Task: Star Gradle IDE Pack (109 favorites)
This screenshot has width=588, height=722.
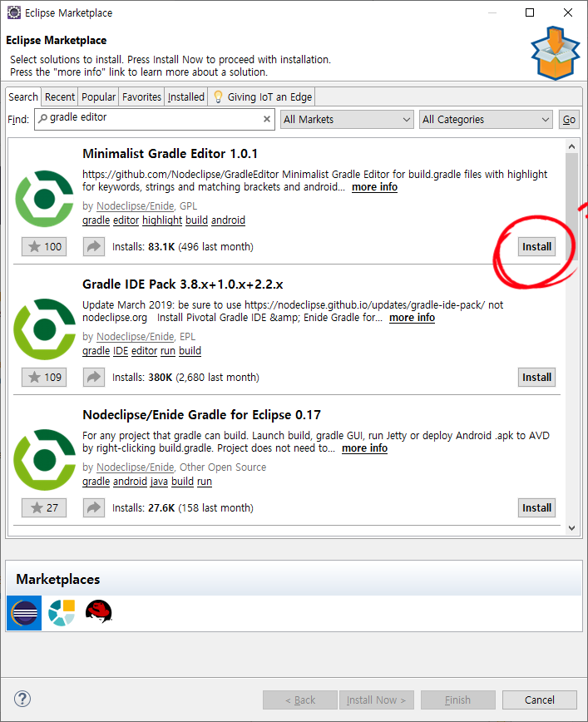Action: (x=44, y=377)
